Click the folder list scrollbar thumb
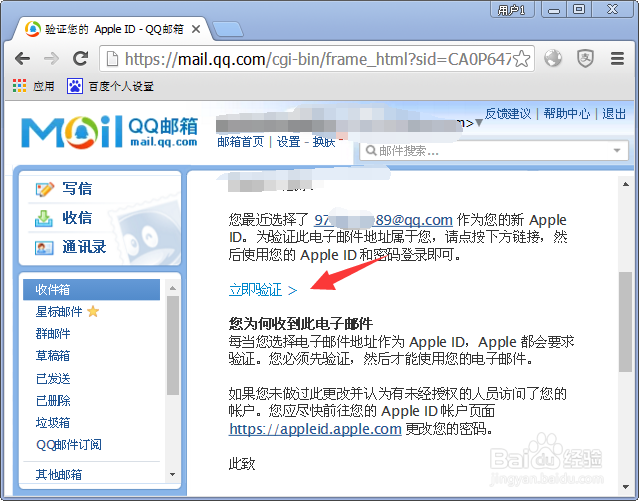Image resolution: width=639 pixels, height=501 pixels. (173, 345)
